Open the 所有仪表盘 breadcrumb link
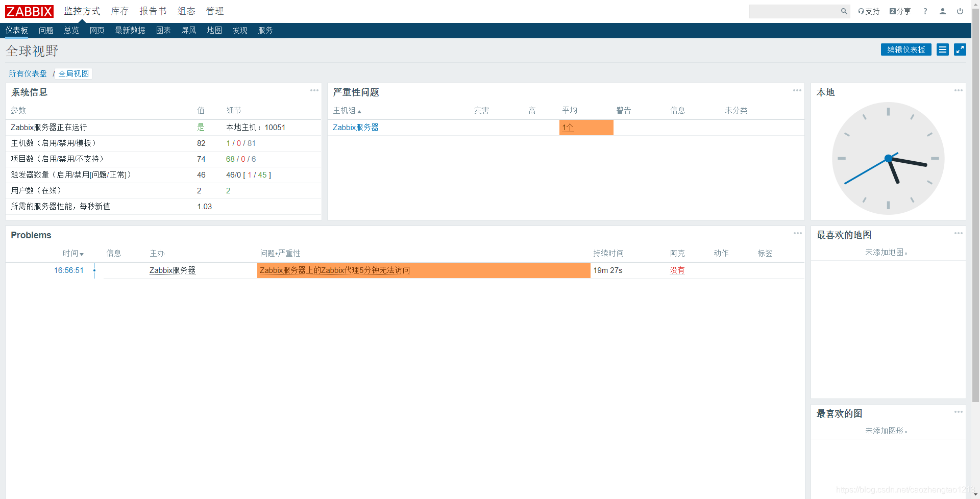Viewport: 980px width, 499px height. [x=28, y=73]
